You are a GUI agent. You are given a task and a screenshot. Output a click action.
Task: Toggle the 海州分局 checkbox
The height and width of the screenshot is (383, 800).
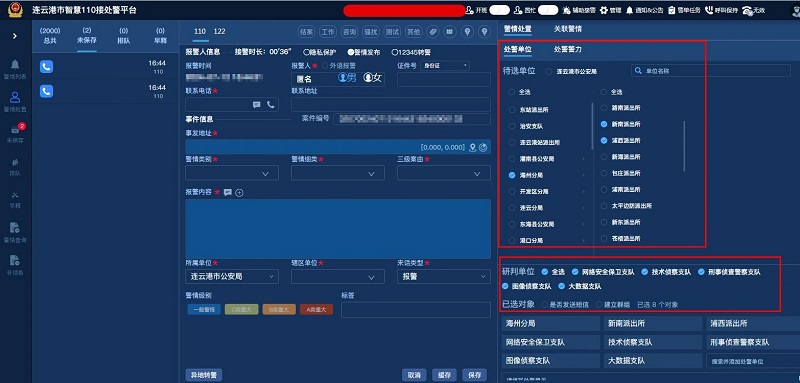512,175
